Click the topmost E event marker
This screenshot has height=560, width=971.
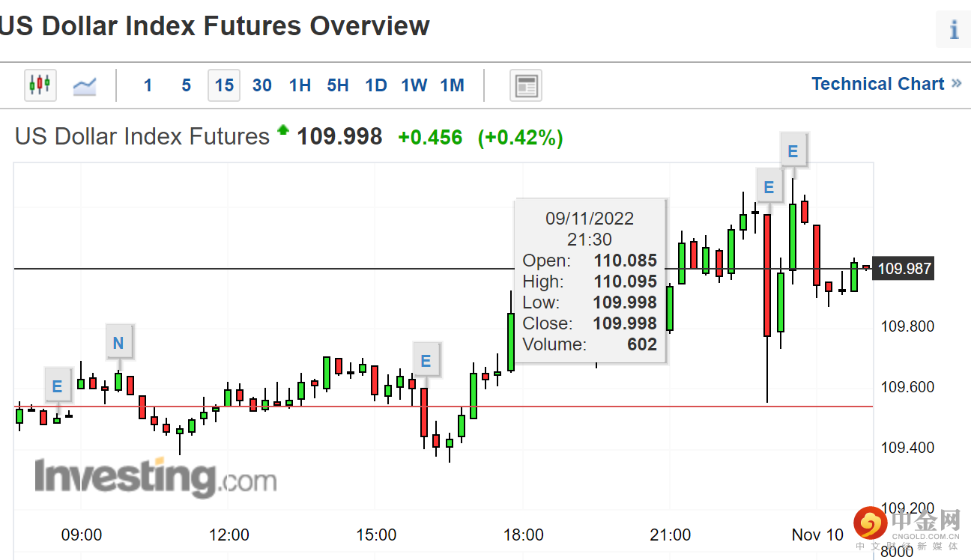(793, 153)
